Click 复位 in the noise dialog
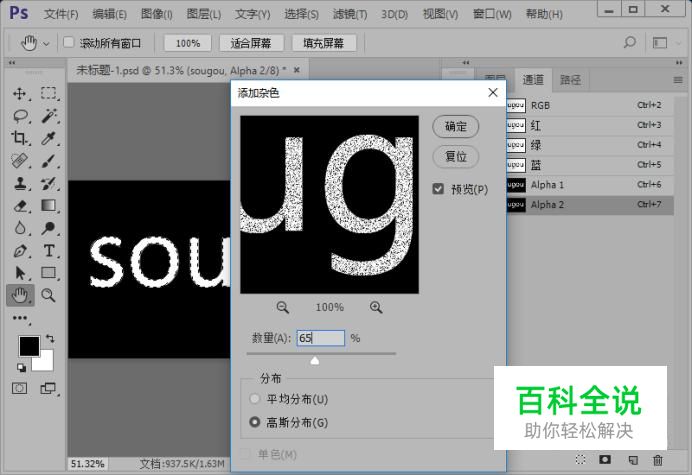This screenshot has height=475, width=692. (456, 156)
